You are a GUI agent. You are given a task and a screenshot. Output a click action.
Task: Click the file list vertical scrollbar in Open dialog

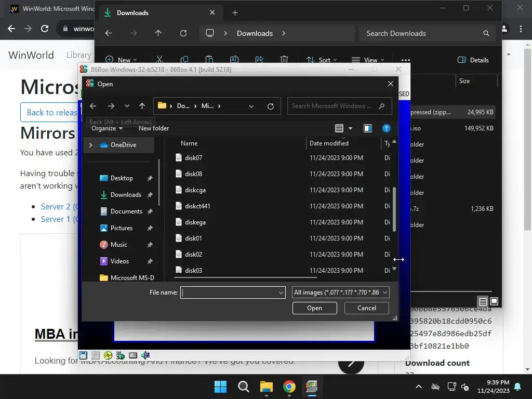pyautogui.click(x=394, y=209)
